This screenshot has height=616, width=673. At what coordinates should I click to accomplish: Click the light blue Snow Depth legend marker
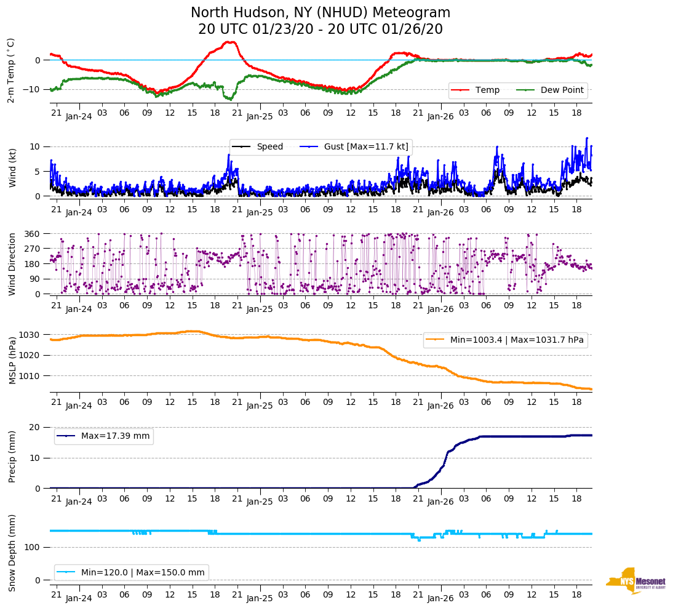[x=66, y=572]
